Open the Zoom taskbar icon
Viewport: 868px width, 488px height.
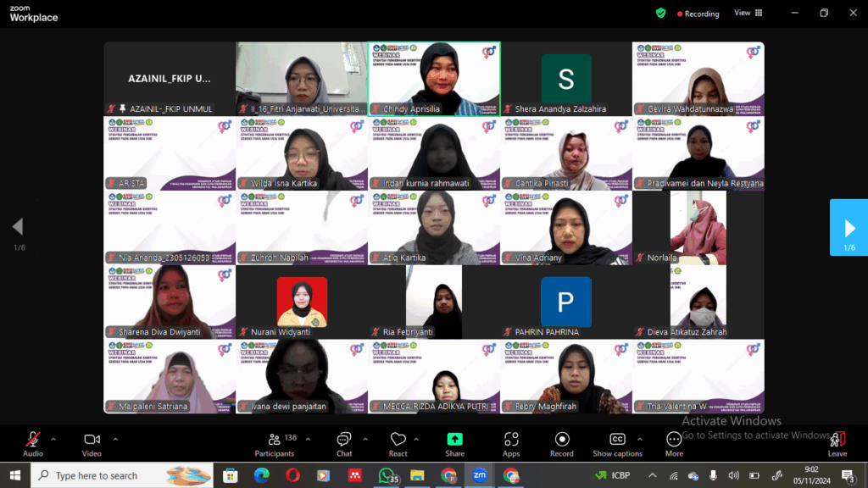pos(480,475)
